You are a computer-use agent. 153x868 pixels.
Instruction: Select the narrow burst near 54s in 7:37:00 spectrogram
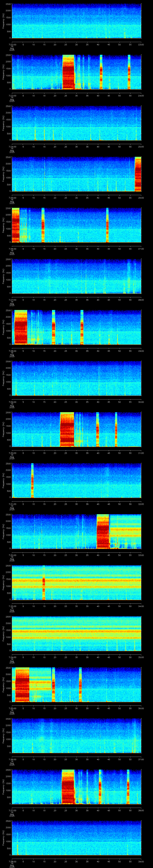128,787
